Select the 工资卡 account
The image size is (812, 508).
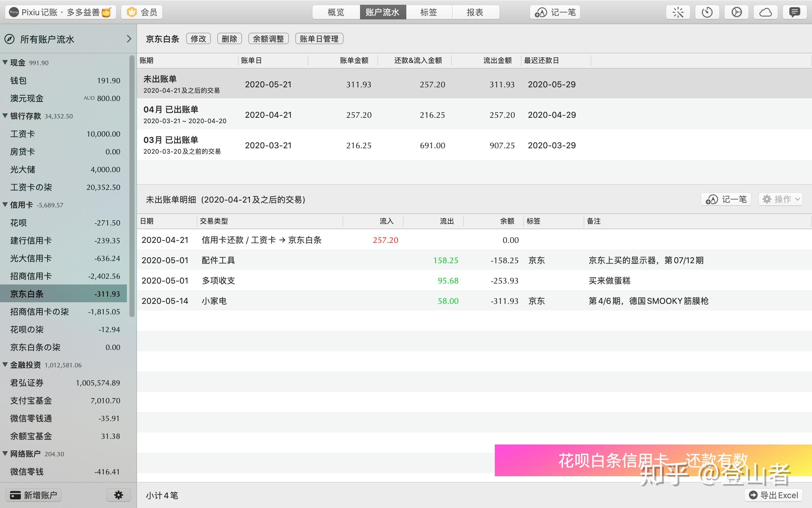click(x=64, y=134)
